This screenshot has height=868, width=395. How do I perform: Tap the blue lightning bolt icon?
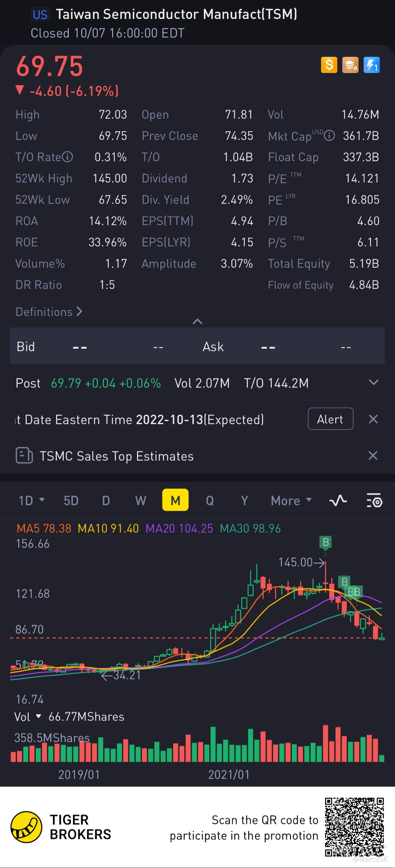[371, 65]
